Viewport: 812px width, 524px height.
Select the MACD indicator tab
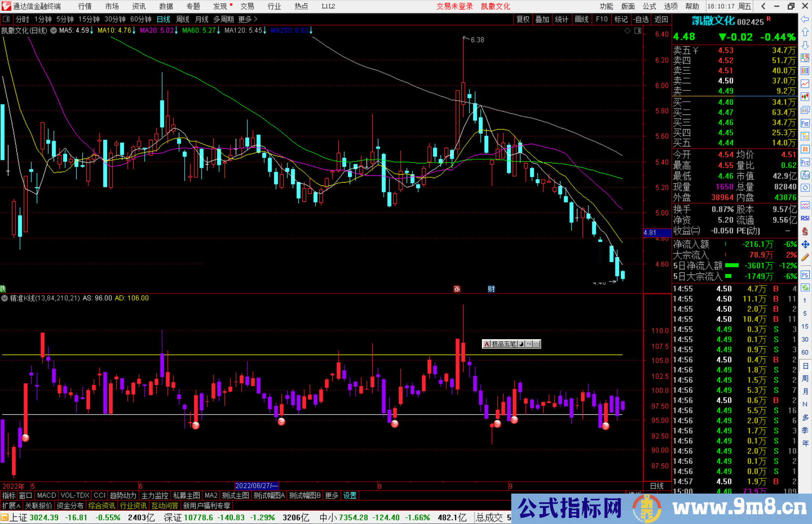(47, 495)
